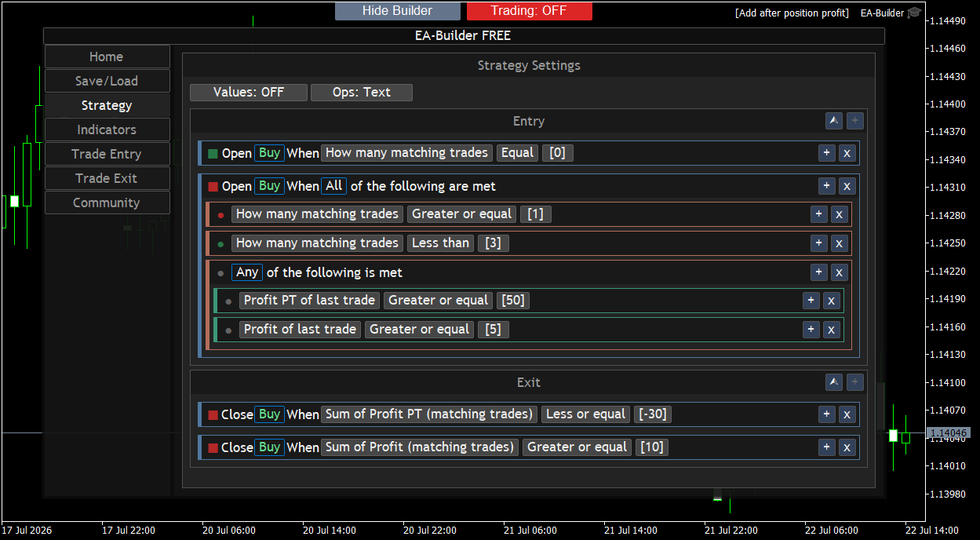
Task: Delete the 'Sum of Profit PT' exit rule
Action: click(847, 414)
